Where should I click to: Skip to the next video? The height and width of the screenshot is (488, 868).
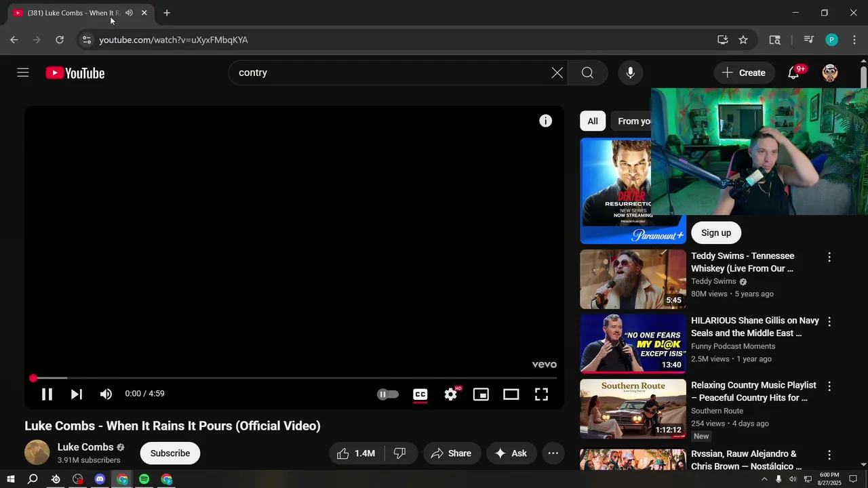click(x=77, y=394)
